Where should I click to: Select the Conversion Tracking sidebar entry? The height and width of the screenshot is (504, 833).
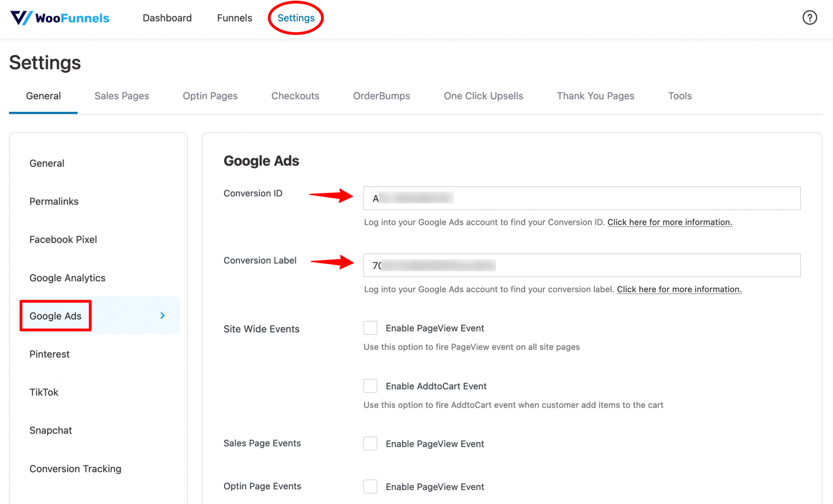[75, 469]
